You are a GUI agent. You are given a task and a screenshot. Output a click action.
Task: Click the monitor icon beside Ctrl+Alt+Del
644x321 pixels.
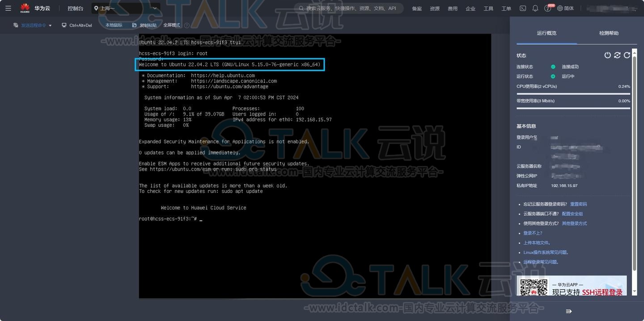[64, 26]
